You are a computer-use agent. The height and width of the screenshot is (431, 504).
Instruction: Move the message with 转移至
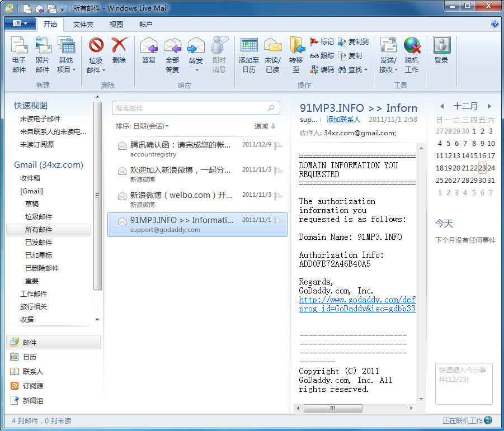click(x=296, y=55)
